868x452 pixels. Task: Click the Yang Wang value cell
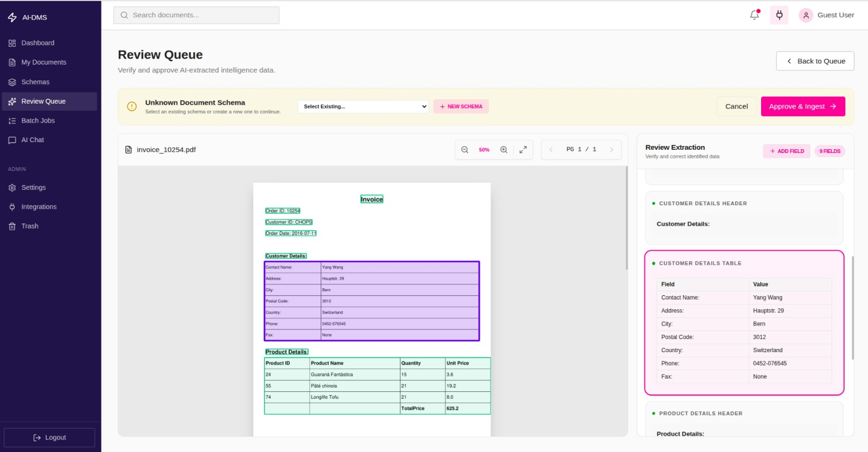790,297
